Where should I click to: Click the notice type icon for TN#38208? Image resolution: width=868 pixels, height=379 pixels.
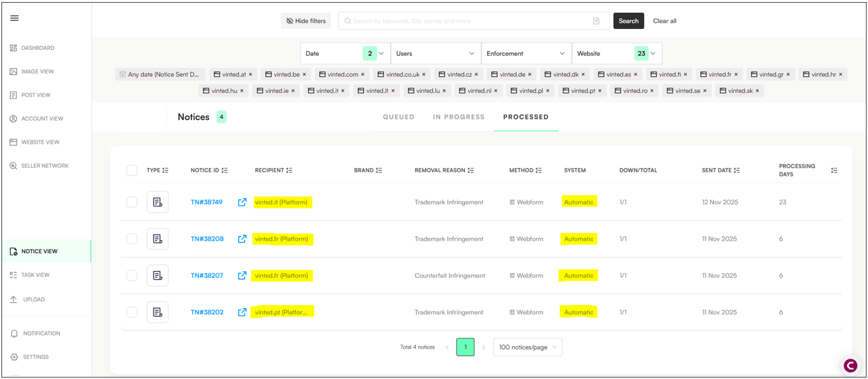(x=158, y=239)
